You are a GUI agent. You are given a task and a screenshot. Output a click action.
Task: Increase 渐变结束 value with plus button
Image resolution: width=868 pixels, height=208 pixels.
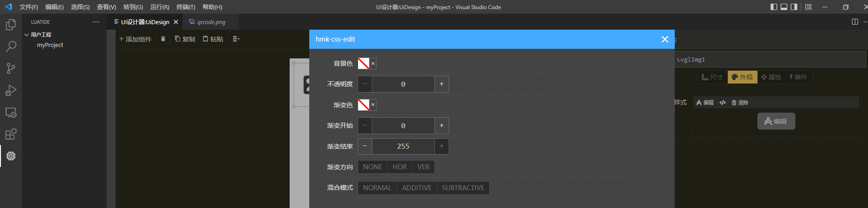coord(441,146)
